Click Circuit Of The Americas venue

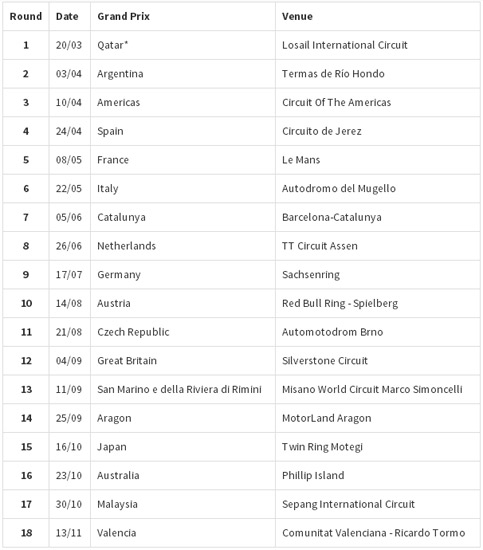(336, 102)
